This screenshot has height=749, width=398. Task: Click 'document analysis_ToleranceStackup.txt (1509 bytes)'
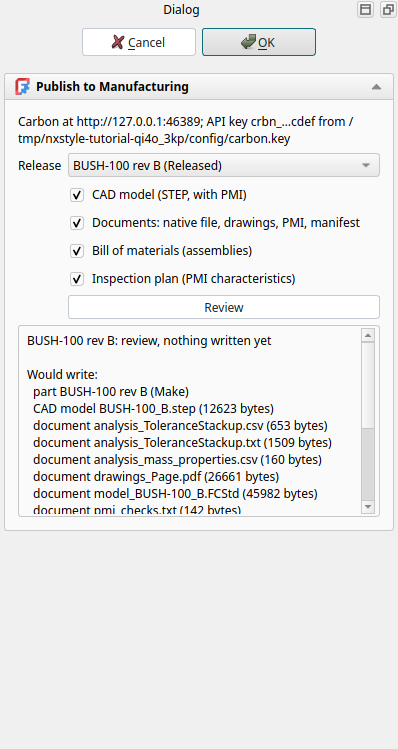tap(183, 443)
